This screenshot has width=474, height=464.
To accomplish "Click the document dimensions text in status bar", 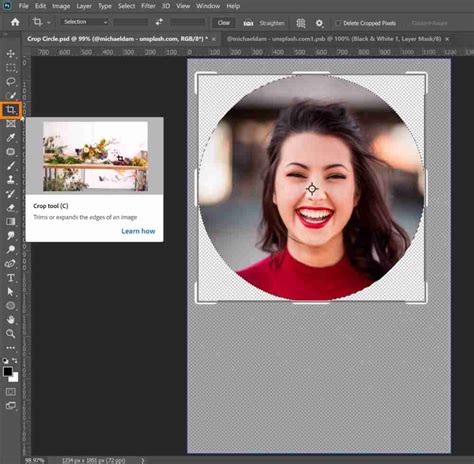I will pyautogui.click(x=94, y=460).
